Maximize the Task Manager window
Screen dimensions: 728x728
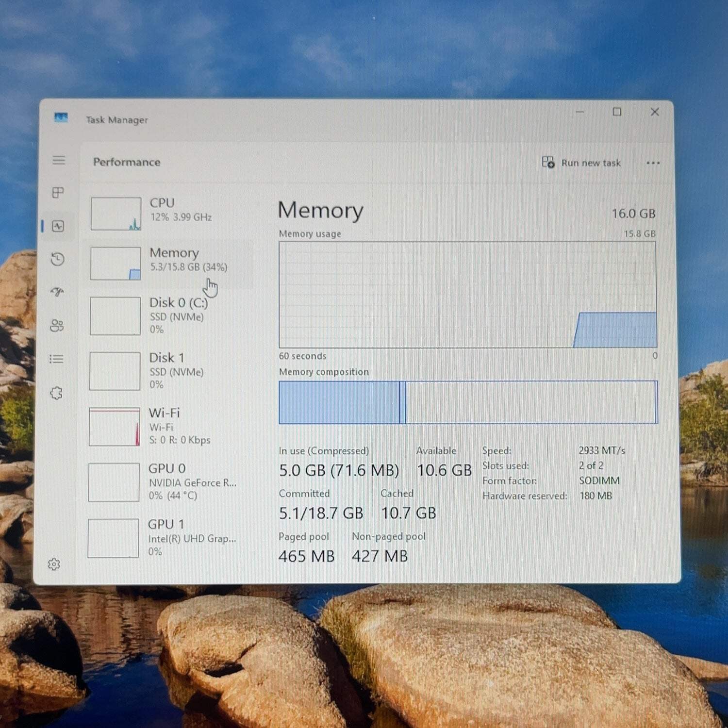617,112
